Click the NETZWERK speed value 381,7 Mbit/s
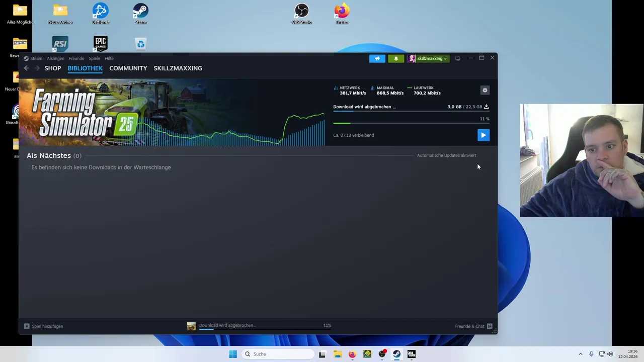This screenshot has height=362, width=644. point(353,93)
